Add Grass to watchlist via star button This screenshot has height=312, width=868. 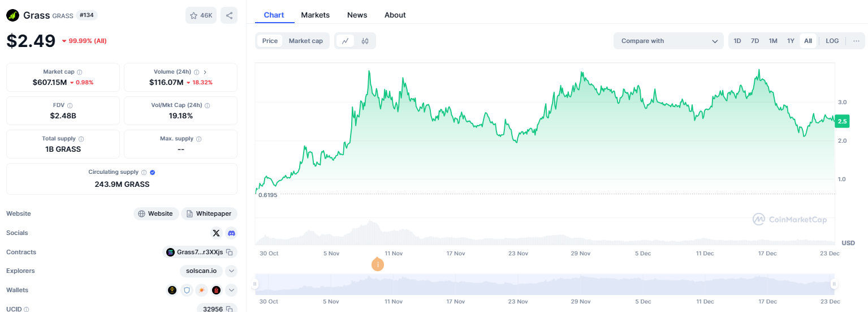point(201,15)
